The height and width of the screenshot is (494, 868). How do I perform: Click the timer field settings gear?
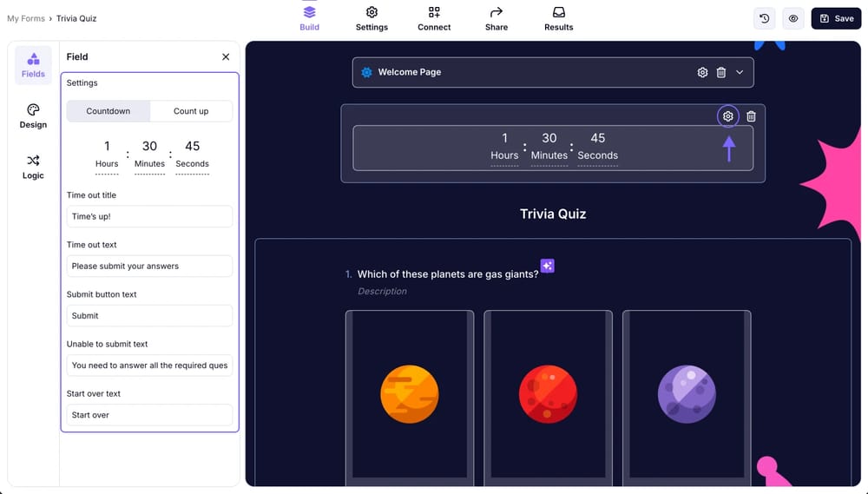(728, 116)
